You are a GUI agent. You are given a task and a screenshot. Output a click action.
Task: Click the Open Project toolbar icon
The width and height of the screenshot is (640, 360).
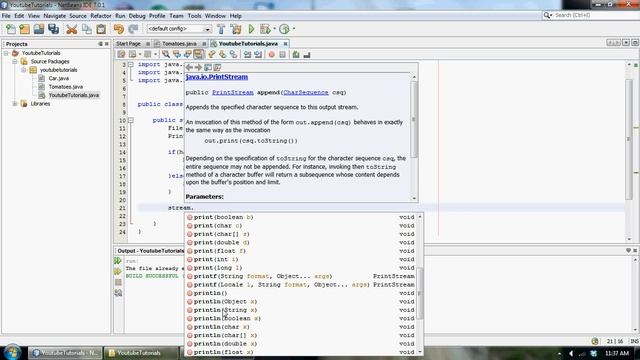point(39,29)
